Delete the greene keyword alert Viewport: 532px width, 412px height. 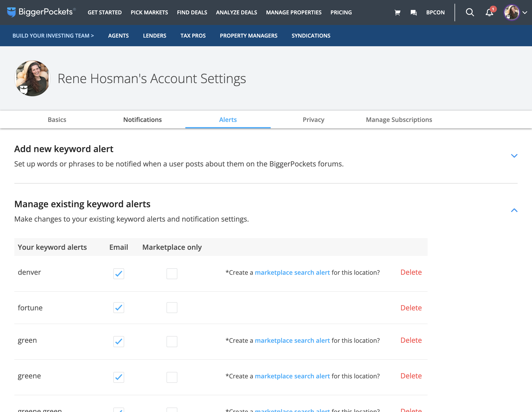[411, 376]
